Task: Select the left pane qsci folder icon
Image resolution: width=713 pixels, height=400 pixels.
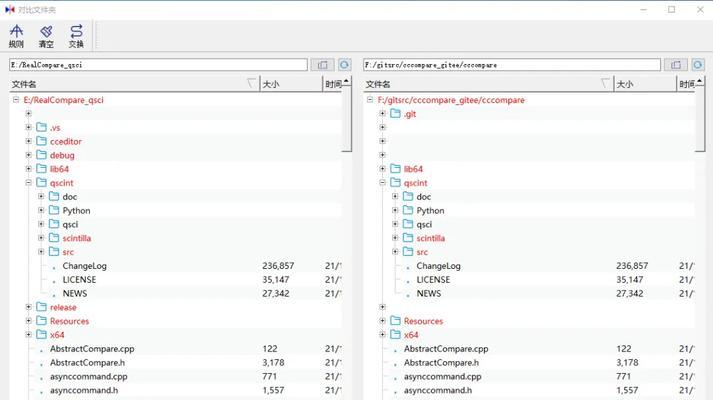Action: click(54, 224)
